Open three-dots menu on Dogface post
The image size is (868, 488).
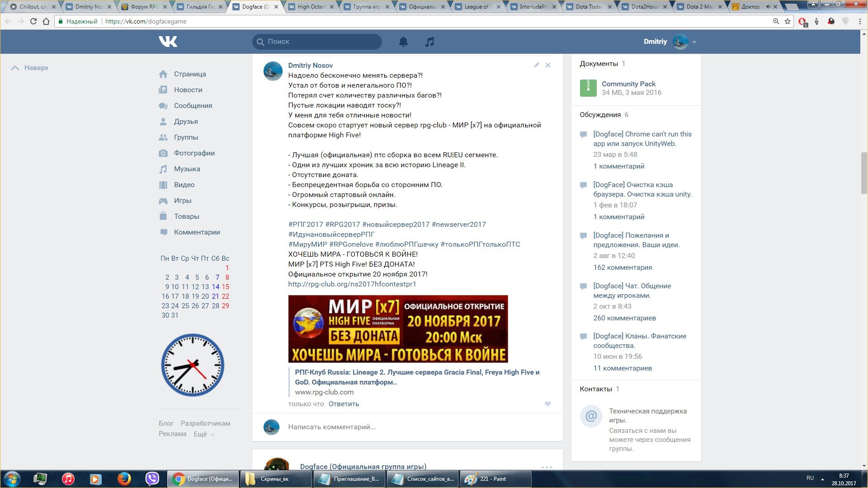[547, 467]
